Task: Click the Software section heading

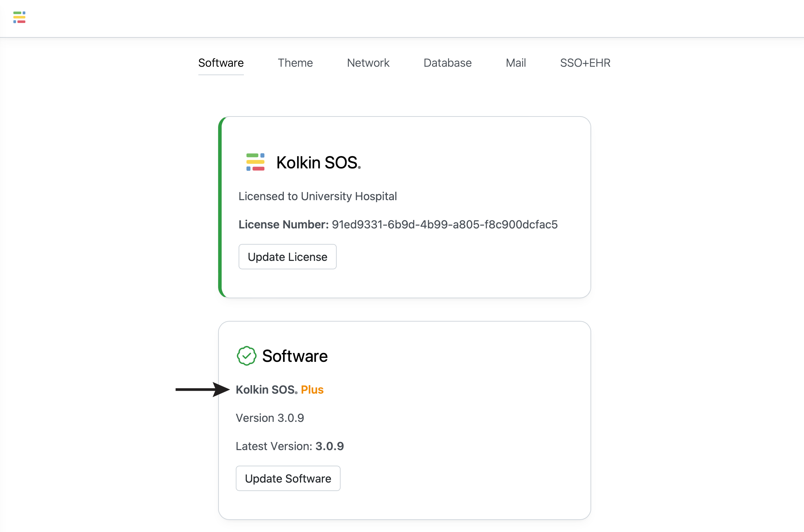Action: (x=295, y=356)
